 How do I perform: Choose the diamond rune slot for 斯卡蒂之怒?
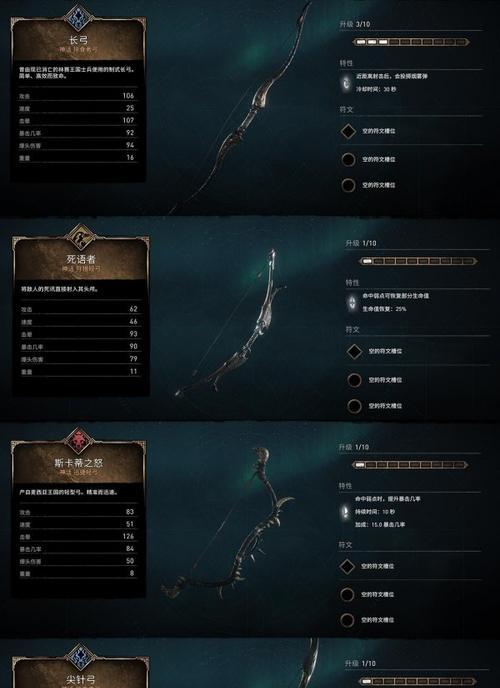(x=347, y=566)
